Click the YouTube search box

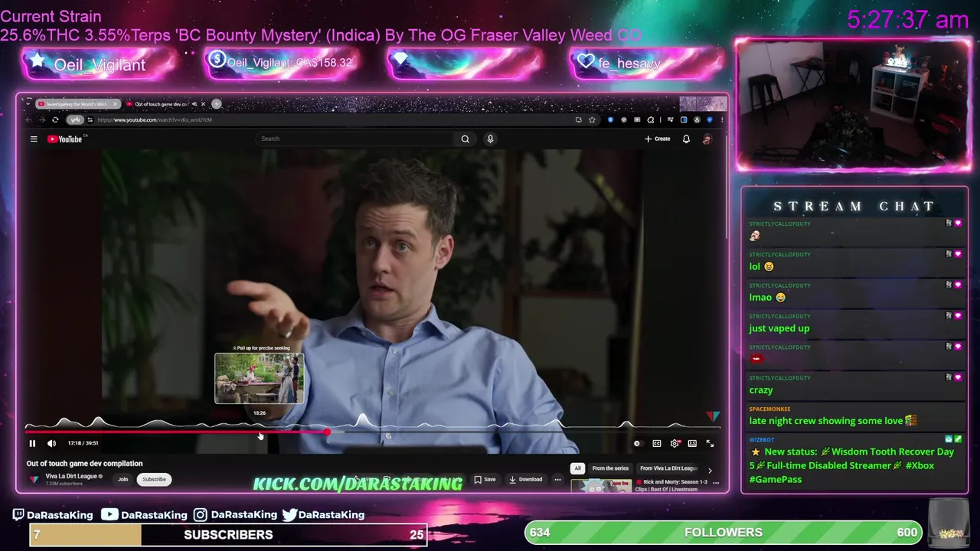pos(354,139)
